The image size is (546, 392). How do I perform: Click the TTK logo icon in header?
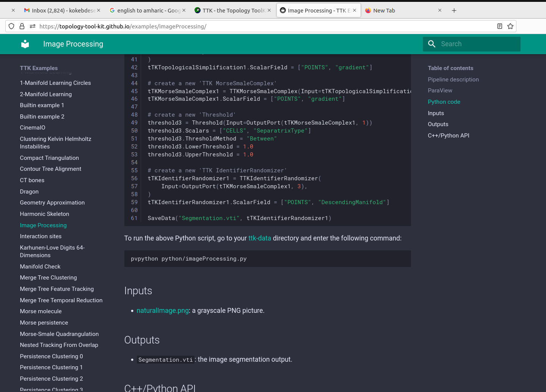coord(25,44)
